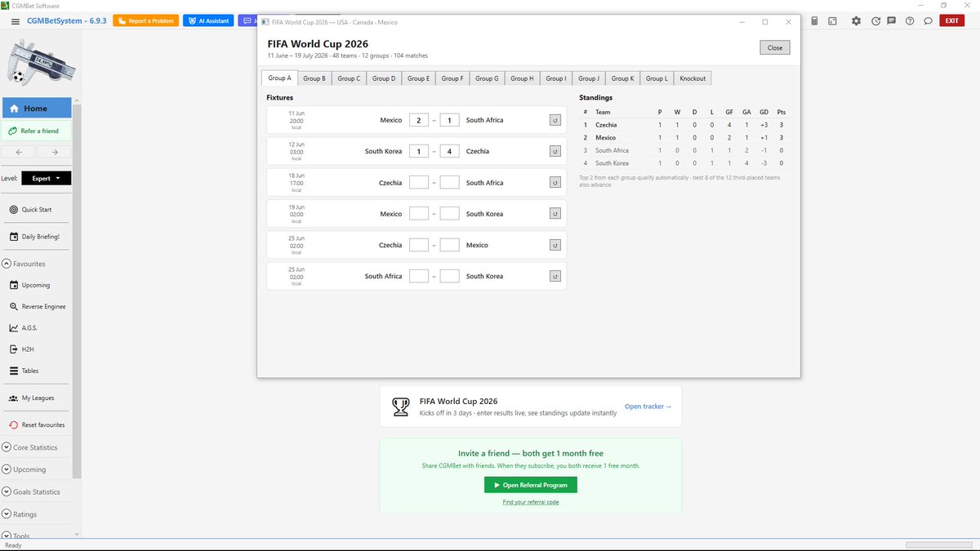980x551 pixels.
Task: Open the filled message box icon
Action: point(892,21)
